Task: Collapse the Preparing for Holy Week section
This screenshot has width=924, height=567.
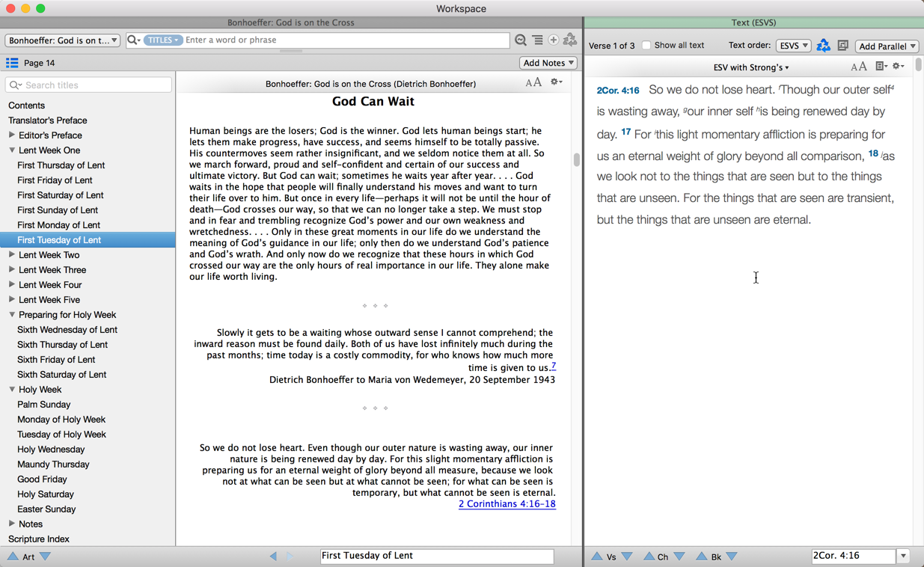Action: click(12, 315)
